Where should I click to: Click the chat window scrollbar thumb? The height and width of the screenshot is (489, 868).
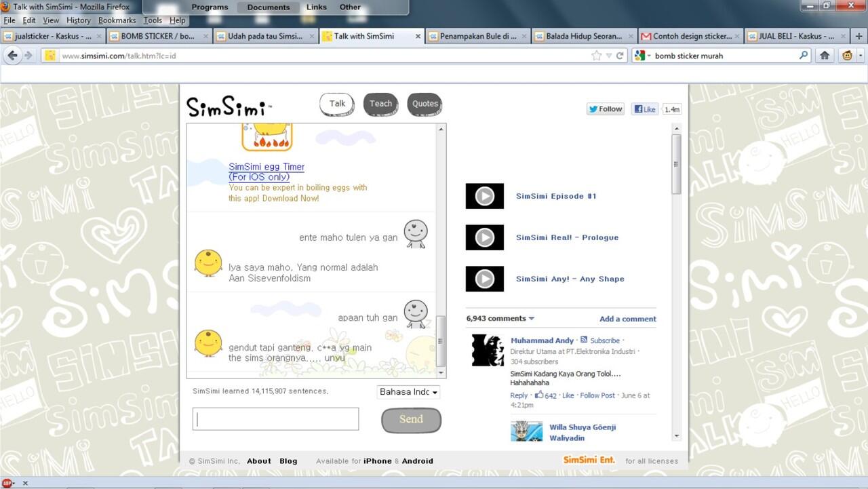pos(441,341)
